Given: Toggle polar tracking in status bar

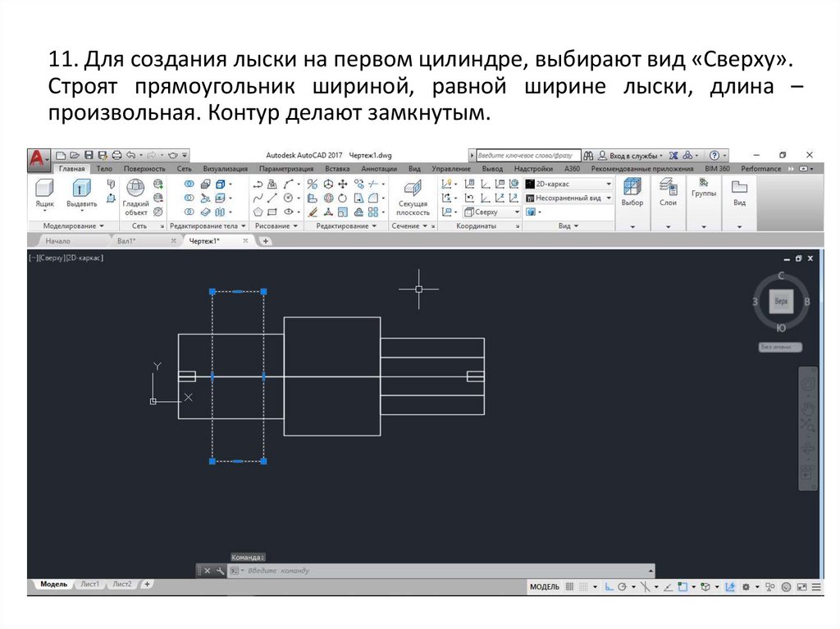Looking at the screenshot, I should (623, 586).
